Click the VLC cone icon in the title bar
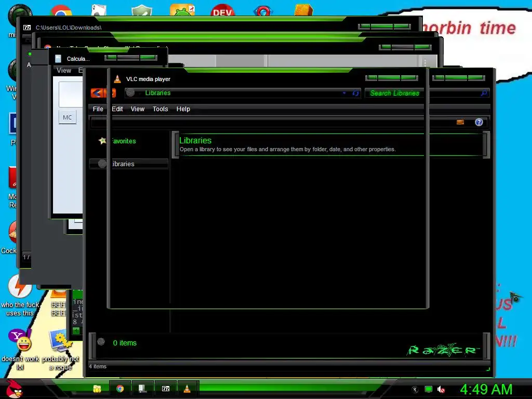 pyautogui.click(x=117, y=79)
